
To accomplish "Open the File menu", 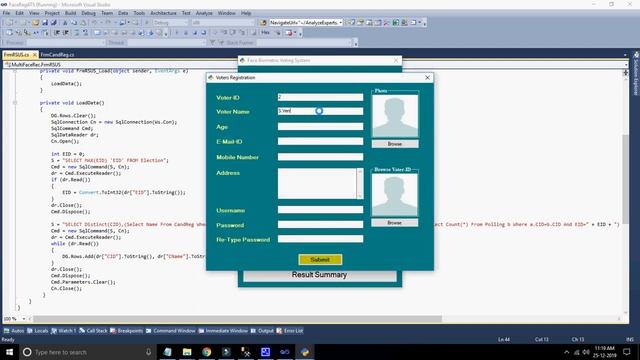I will click(6, 13).
